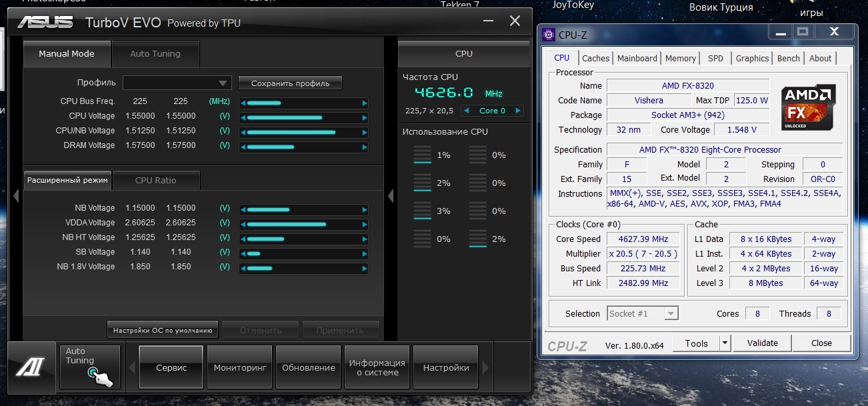Decrease NB HT Voltage with left arrow
868x406 pixels.
coord(243,239)
